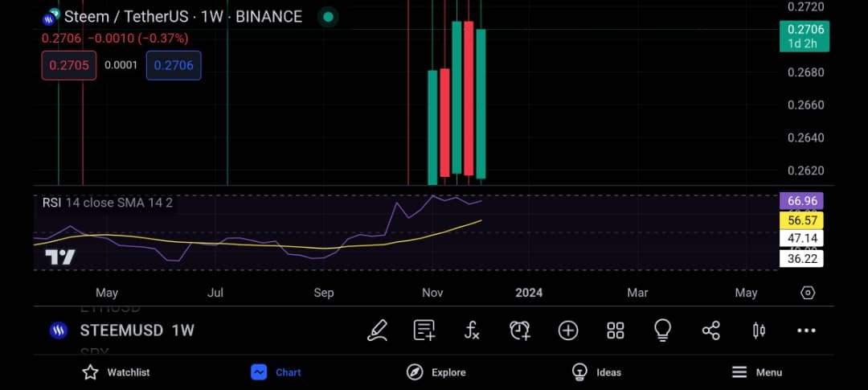Tap the 0.0001 spread value

tap(121, 65)
